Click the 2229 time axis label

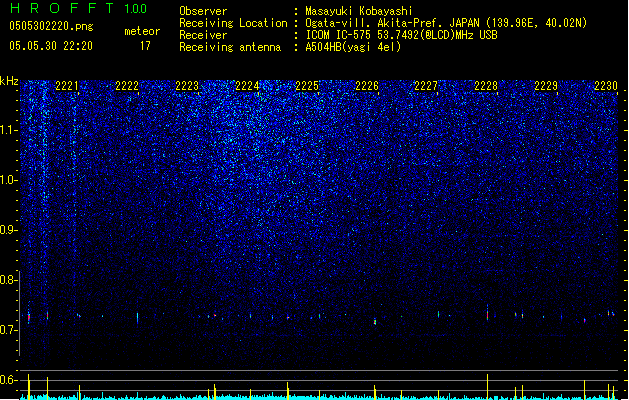546,86
